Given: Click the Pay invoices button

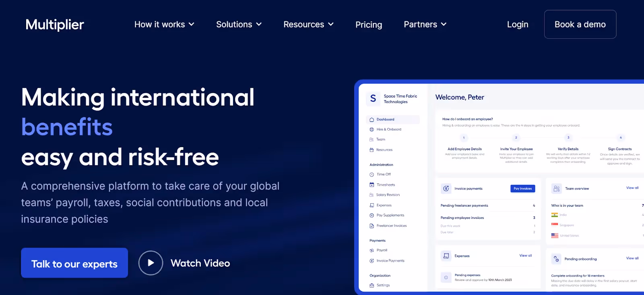Looking at the screenshot, I should pos(523,189).
